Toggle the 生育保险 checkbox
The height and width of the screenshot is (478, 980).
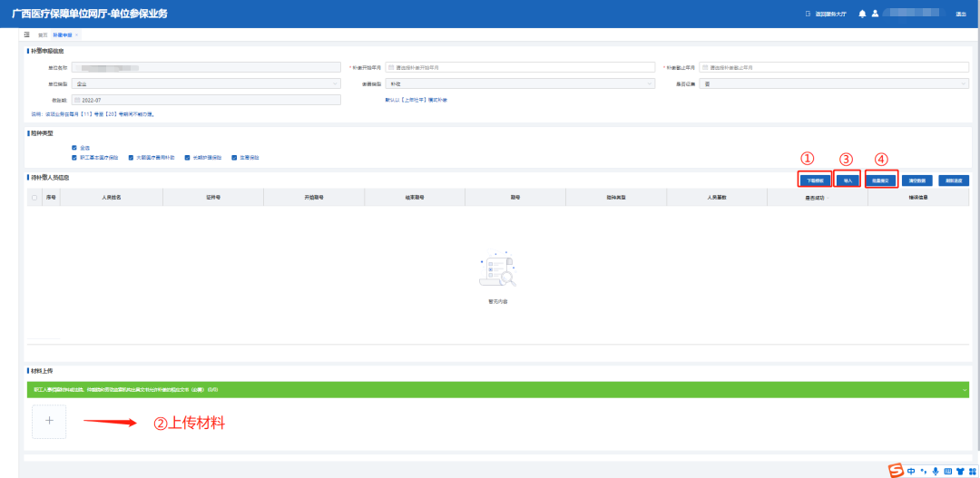pos(234,157)
